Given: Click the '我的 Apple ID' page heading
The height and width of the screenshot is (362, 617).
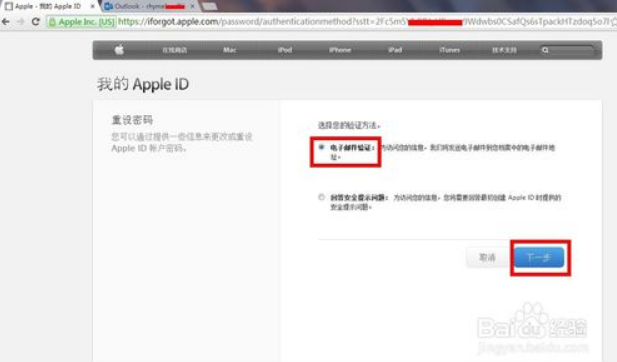Looking at the screenshot, I should point(143,84).
